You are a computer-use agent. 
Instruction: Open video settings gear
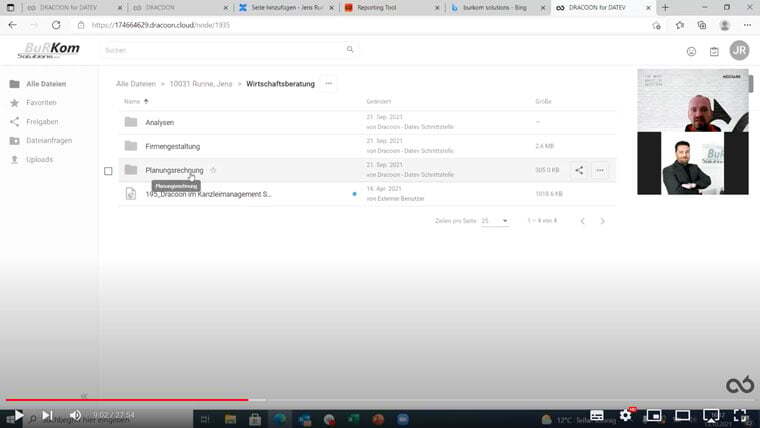[625, 415]
